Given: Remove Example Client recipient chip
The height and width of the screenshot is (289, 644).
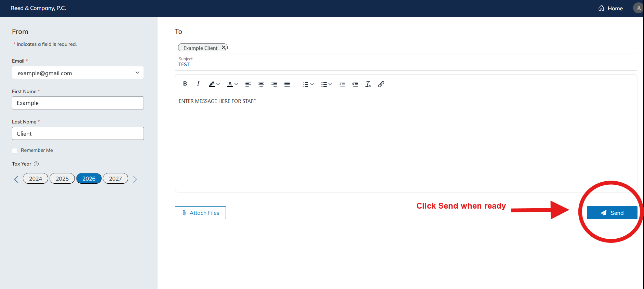Looking at the screenshot, I should click(224, 48).
